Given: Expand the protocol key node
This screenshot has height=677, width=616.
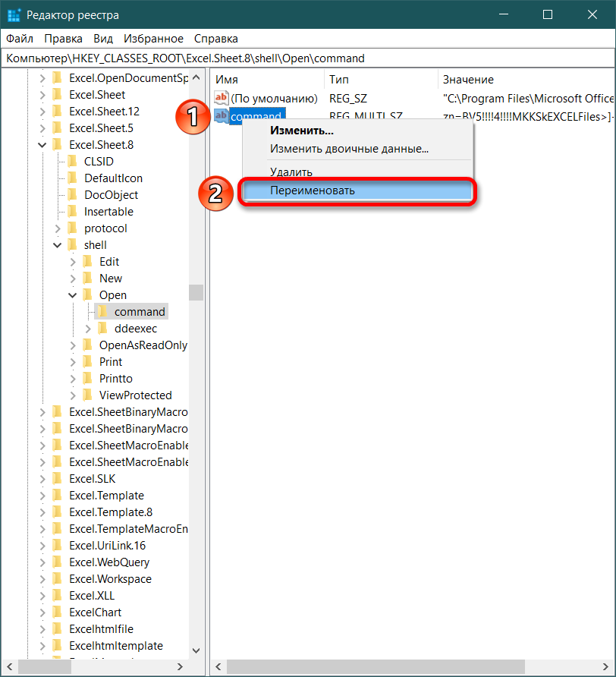Looking at the screenshot, I should click(58, 228).
